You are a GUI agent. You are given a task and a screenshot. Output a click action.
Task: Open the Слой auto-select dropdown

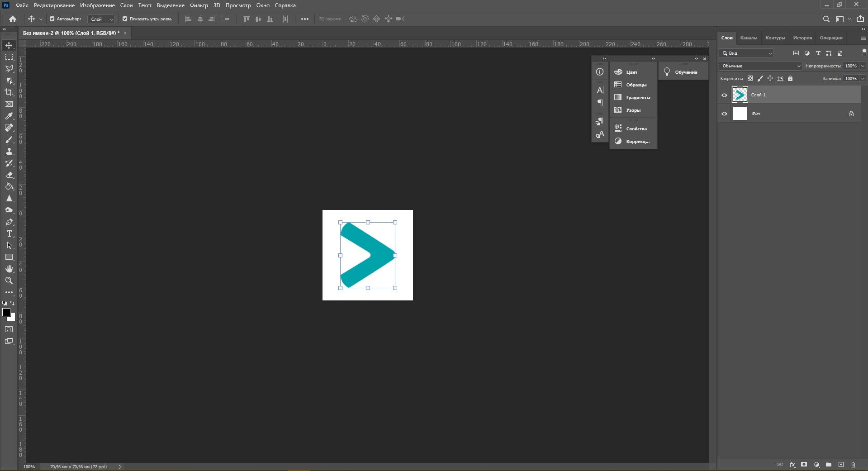point(101,19)
